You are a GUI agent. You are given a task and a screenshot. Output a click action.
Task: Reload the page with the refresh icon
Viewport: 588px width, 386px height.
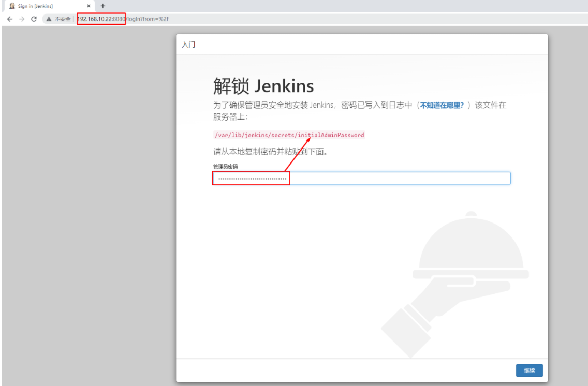click(x=34, y=19)
